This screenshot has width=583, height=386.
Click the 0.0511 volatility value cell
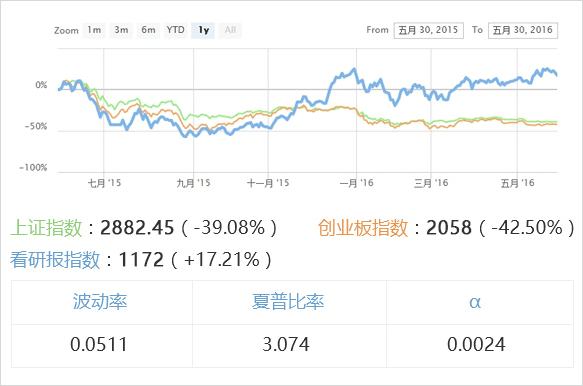[99, 345]
